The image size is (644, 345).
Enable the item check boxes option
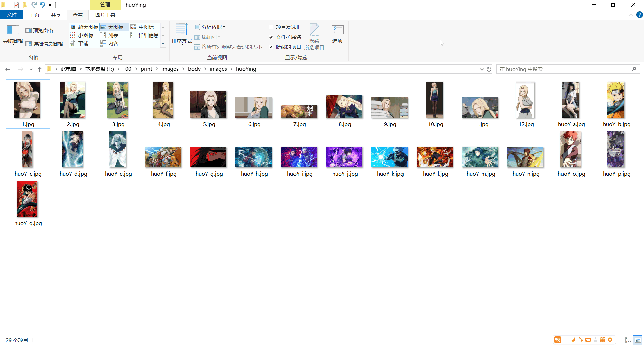pos(271,27)
